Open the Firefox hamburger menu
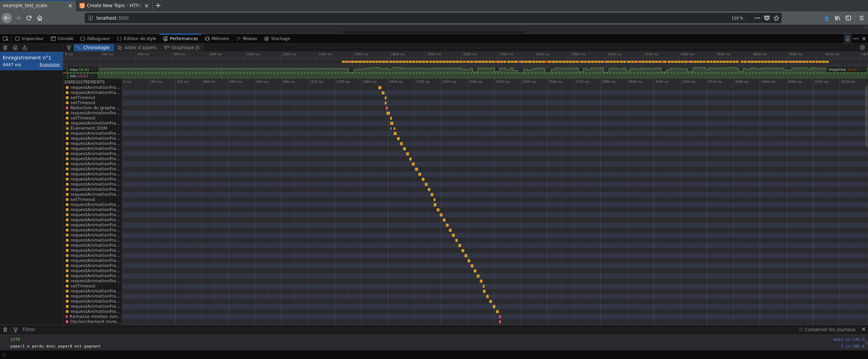 click(x=862, y=18)
